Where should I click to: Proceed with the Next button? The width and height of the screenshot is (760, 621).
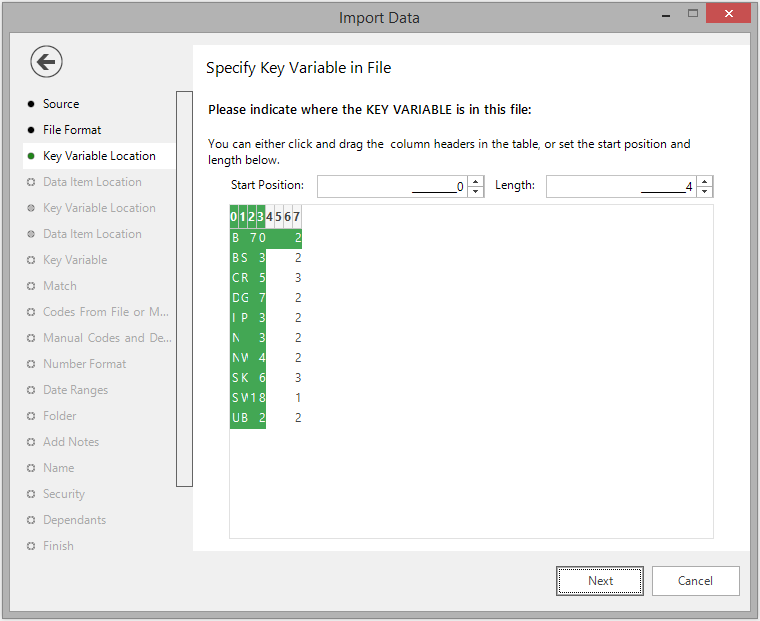[600, 581]
